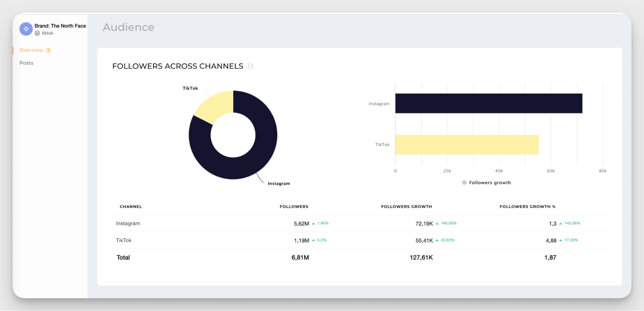The width and height of the screenshot is (644, 311).
Task: Select the Overview menu item
Action: 31,50
